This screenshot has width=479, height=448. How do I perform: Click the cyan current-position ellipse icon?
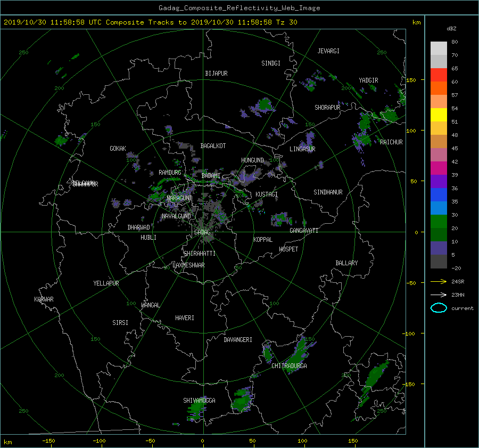tap(439, 308)
